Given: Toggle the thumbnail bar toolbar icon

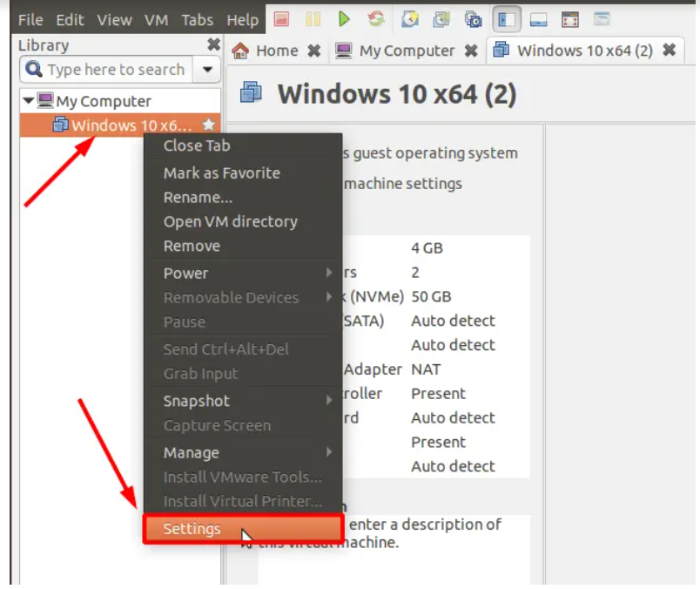Looking at the screenshot, I should (x=538, y=19).
